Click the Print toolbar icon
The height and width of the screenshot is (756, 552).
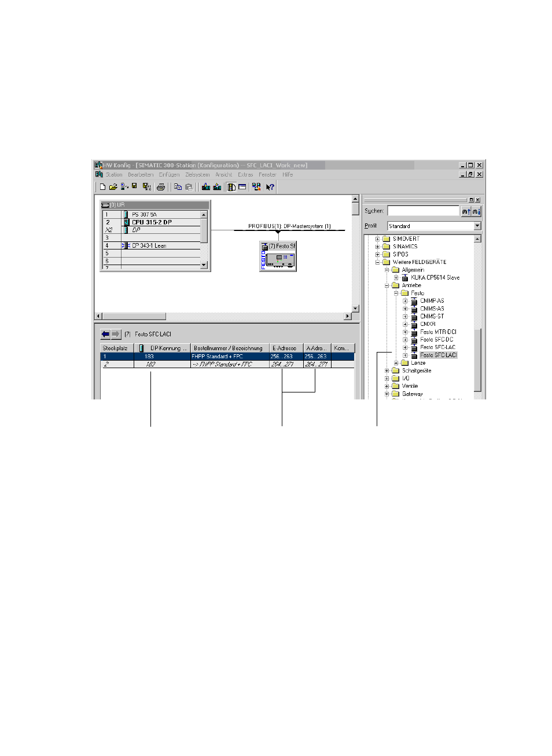pos(161,187)
